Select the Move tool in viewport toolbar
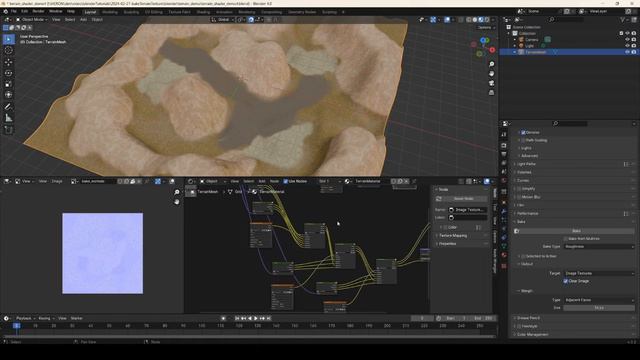The width and height of the screenshot is (640, 360). (x=8, y=62)
